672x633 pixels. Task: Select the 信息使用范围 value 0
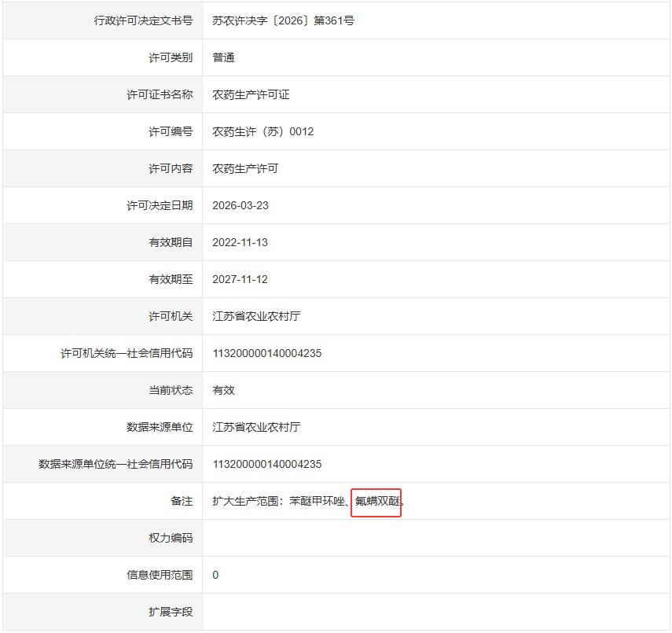click(x=215, y=574)
